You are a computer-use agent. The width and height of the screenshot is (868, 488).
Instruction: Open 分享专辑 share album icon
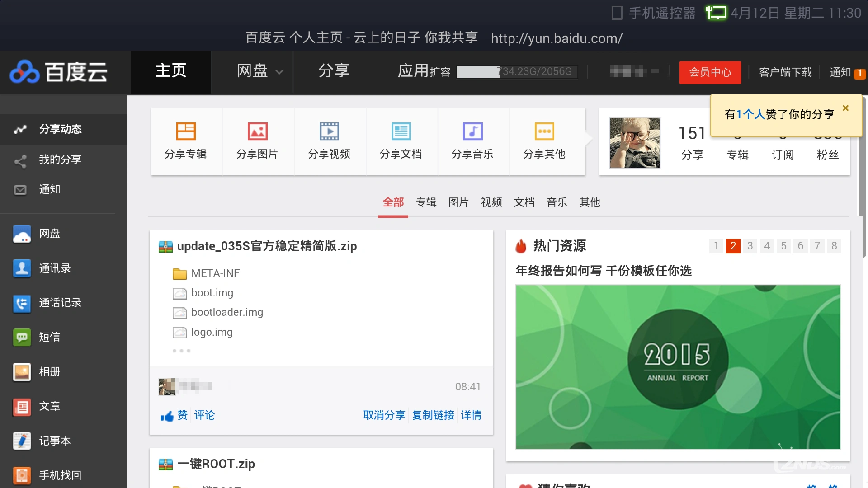pyautogui.click(x=186, y=131)
